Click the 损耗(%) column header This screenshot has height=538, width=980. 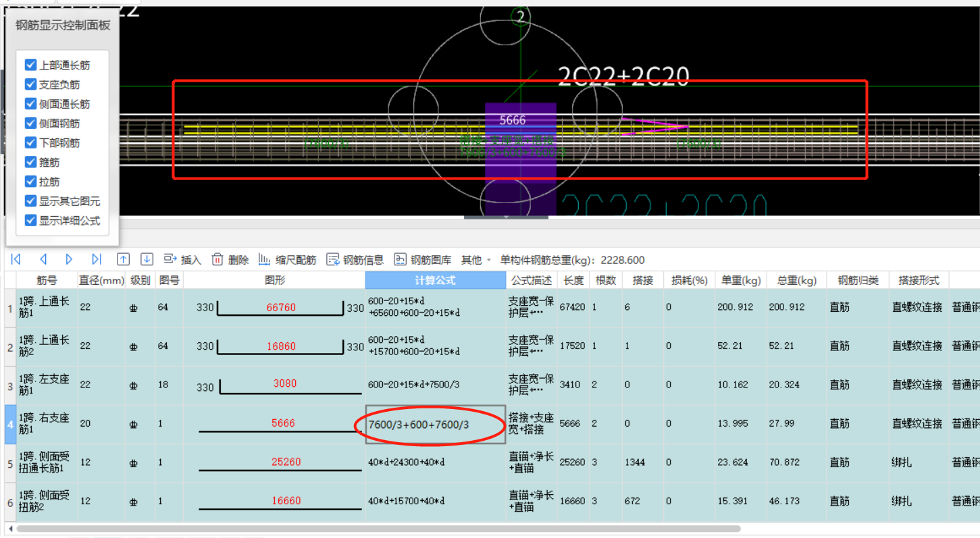click(x=689, y=280)
